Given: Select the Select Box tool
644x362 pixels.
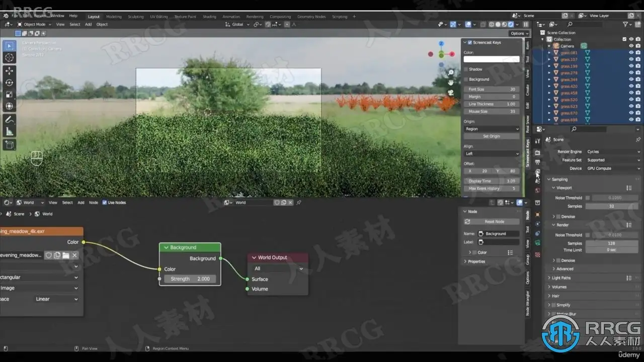Looking at the screenshot, I should 9,46.
